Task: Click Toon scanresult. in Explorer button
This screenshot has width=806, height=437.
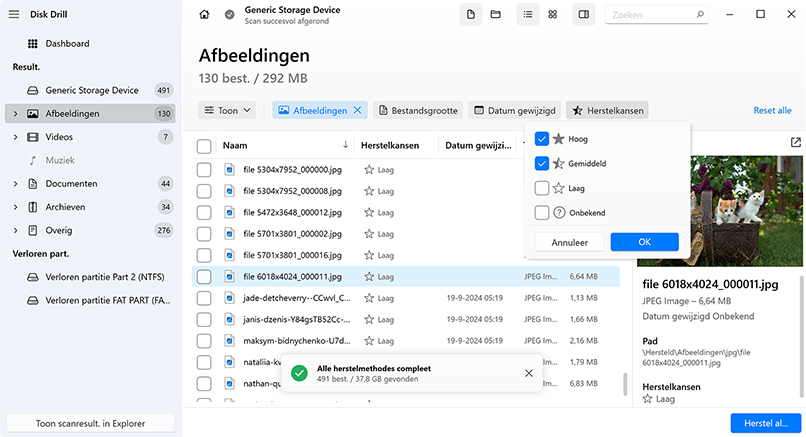Action: point(90,423)
